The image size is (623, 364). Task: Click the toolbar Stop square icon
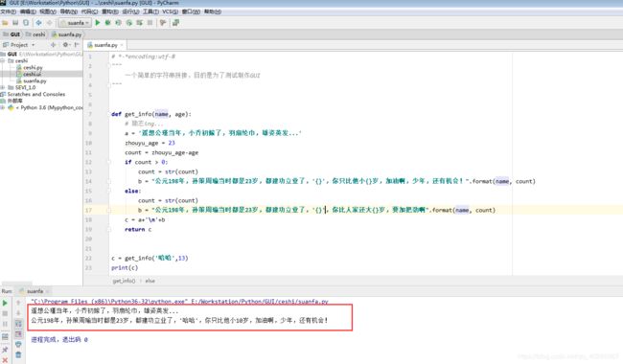pos(150,23)
